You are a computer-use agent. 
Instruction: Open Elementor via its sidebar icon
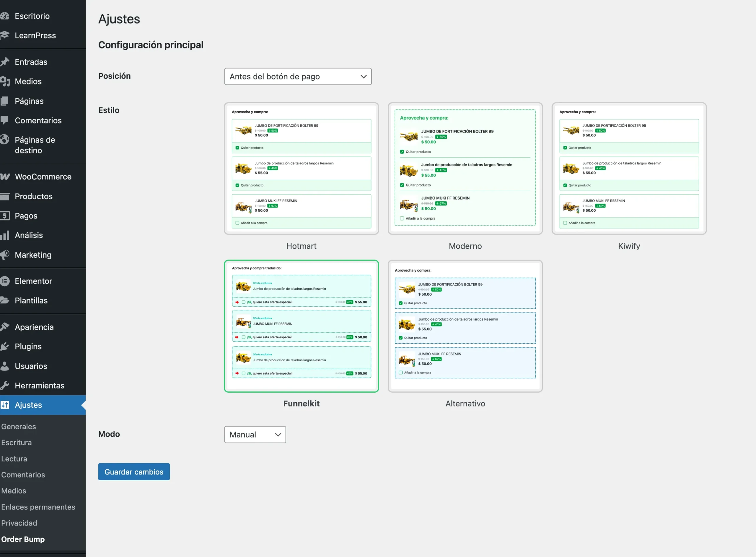pos(5,281)
